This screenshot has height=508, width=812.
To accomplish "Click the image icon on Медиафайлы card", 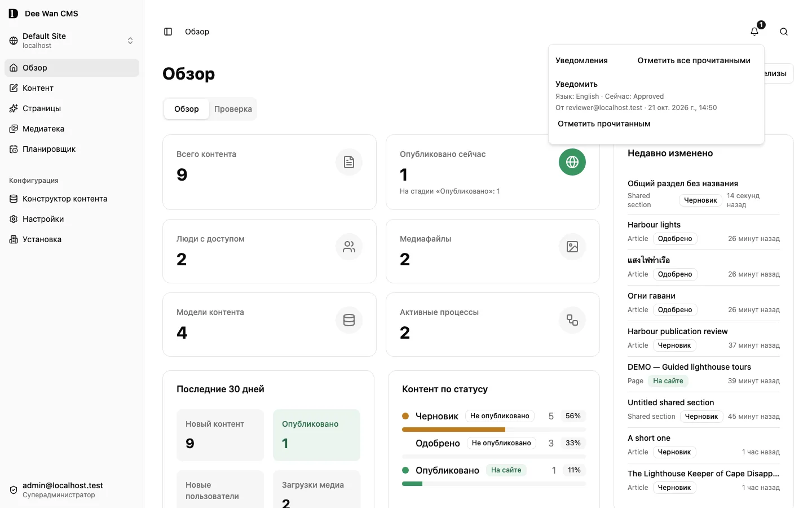I will point(572,247).
